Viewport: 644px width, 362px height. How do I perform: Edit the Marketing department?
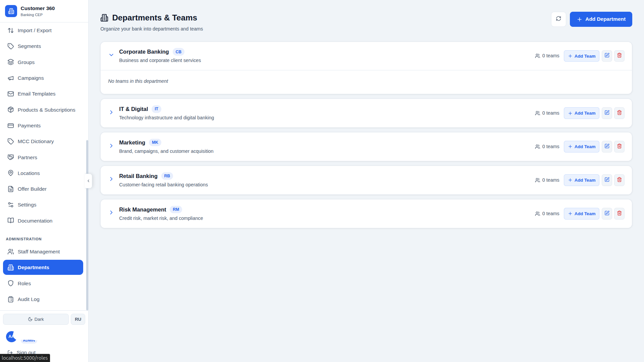(x=607, y=146)
